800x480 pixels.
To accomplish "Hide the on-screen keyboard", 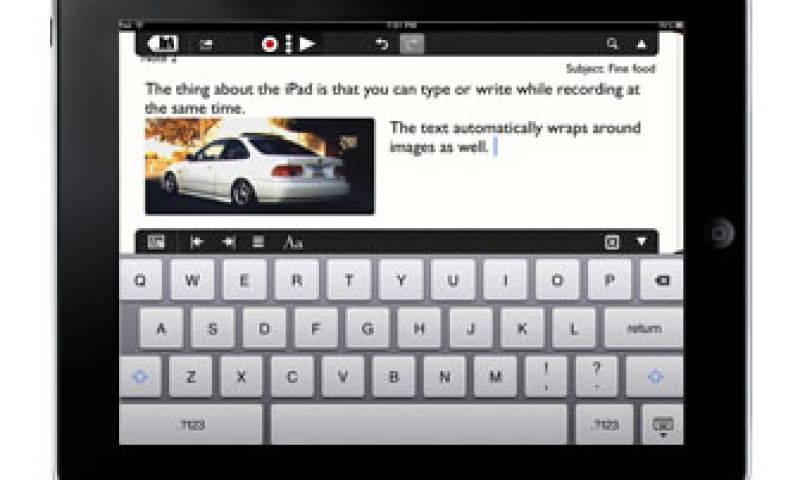I will click(x=662, y=424).
